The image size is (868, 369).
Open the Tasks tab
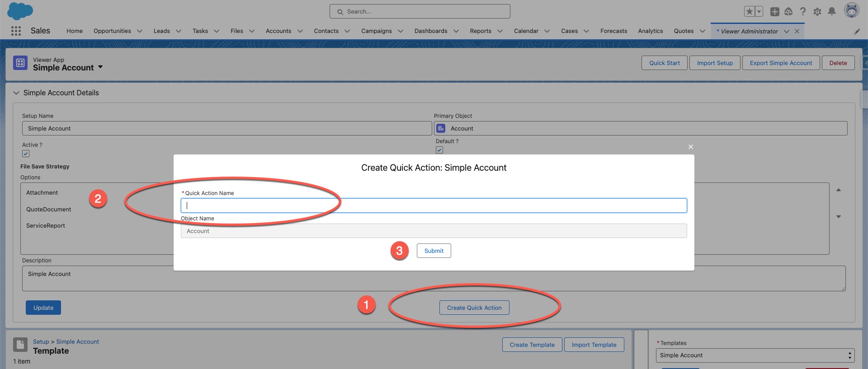[x=200, y=31]
